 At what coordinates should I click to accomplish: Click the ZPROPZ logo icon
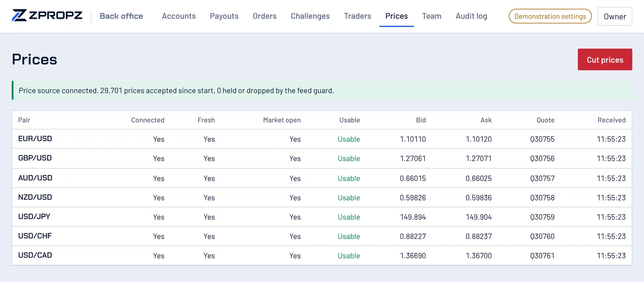pyautogui.click(x=19, y=15)
